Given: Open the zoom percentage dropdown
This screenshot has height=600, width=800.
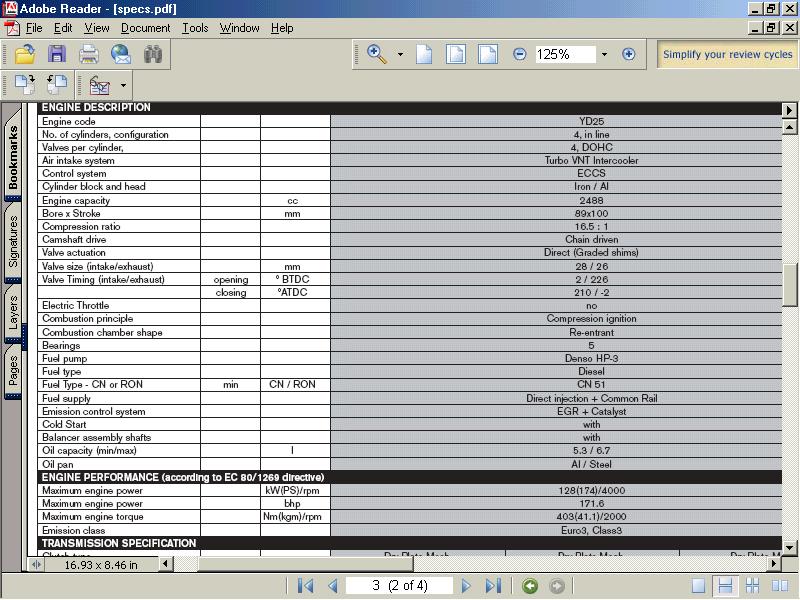Looking at the screenshot, I should pyautogui.click(x=604, y=54).
